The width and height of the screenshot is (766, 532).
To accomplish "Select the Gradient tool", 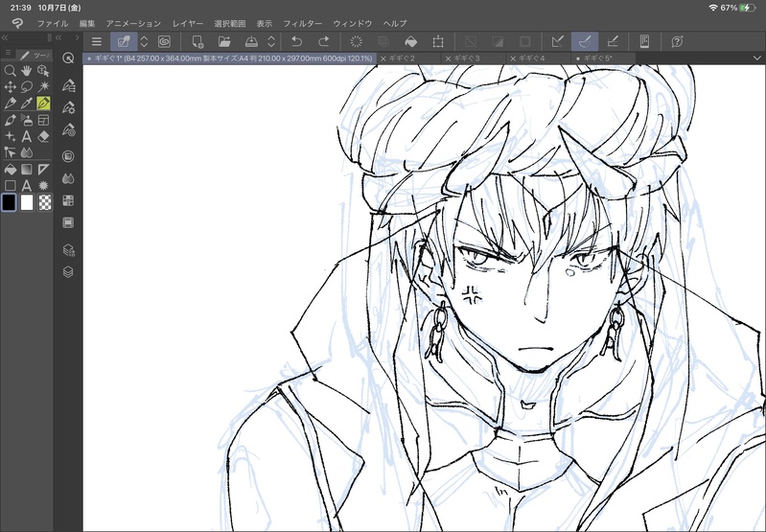I will 27,170.
